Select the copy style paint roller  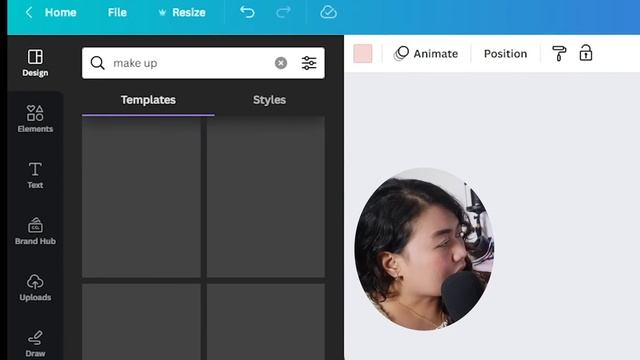(x=559, y=53)
